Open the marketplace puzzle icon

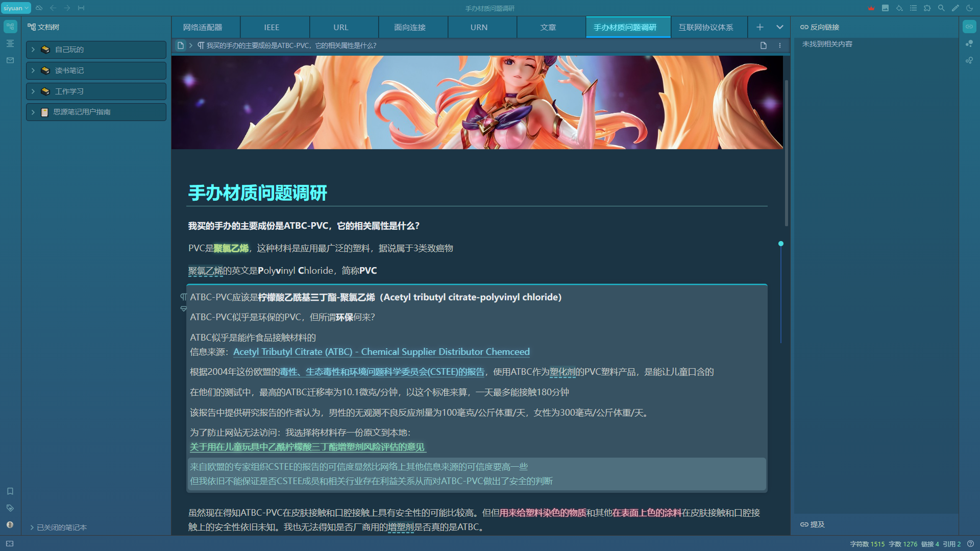pos(927,8)
